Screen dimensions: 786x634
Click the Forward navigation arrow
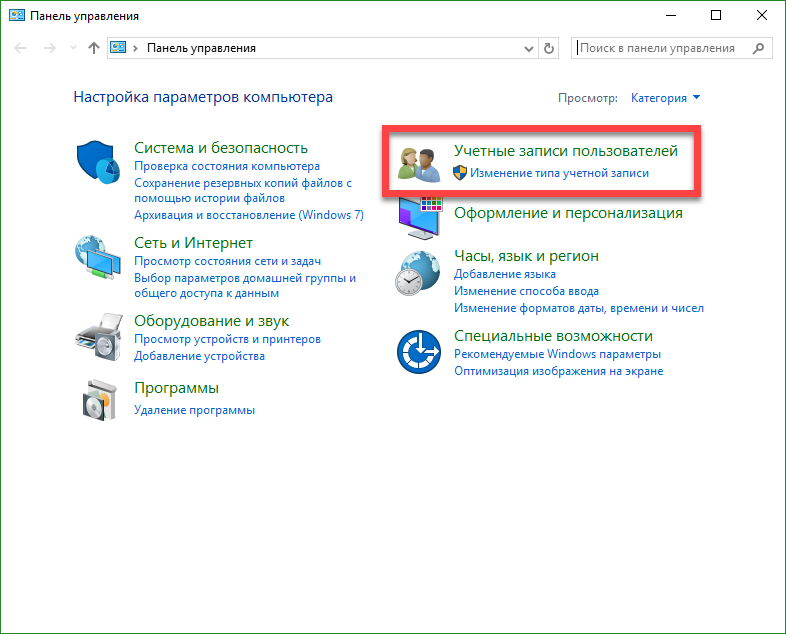click(x=49, y=48)
